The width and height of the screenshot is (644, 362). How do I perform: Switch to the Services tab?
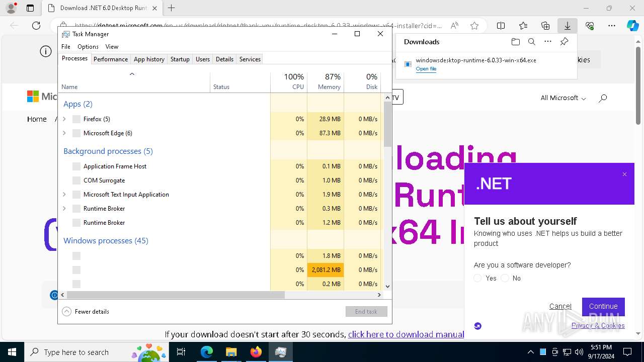click(250, 59)
